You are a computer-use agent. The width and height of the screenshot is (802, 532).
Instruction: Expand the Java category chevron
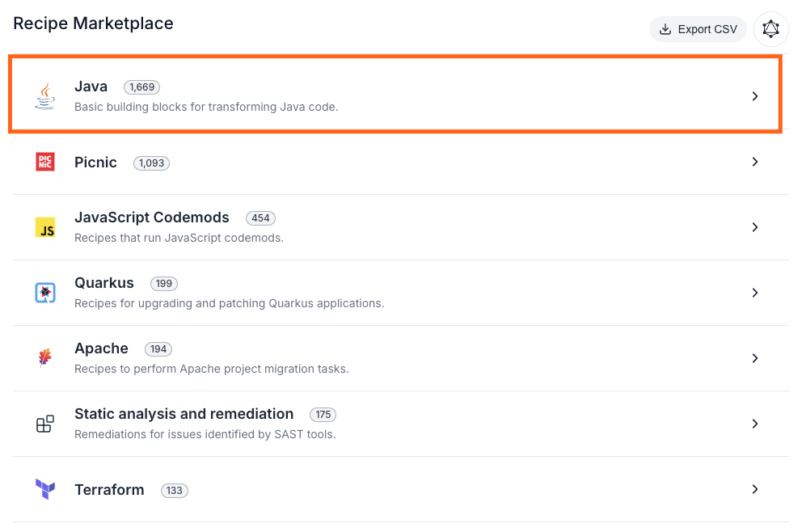[755, 96]
